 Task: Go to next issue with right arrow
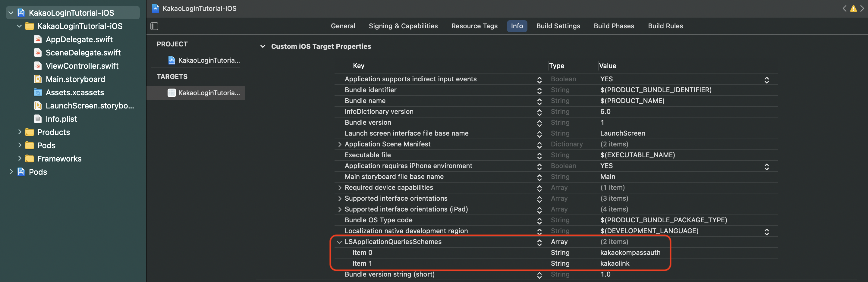coord(862,8)
